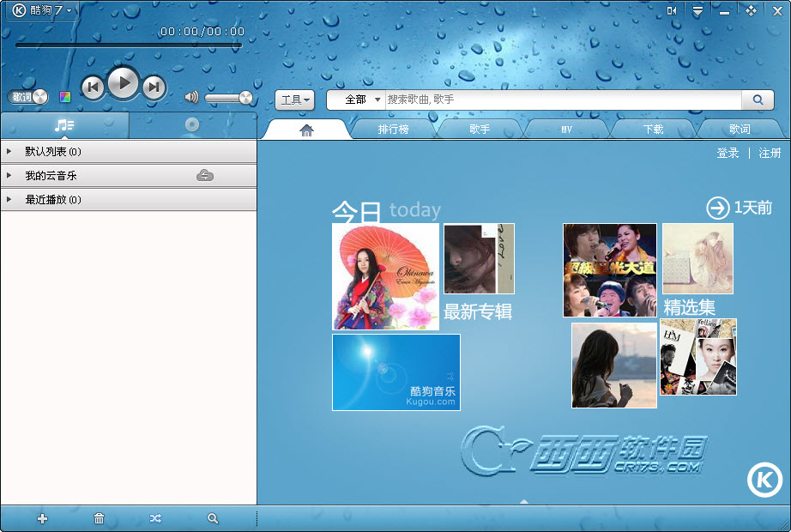This screenshot has height=532, width=791.
Task: Search the playlist with magnifier icon
Action: [x=213, y=518]
